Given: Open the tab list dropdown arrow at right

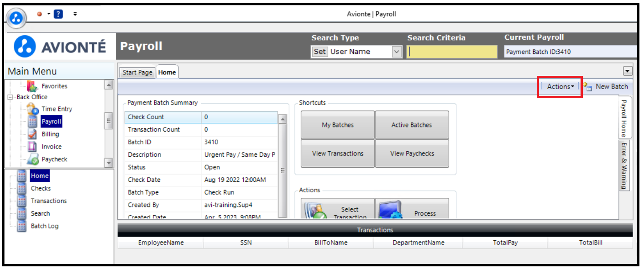Looking at the screenshot, I should [628, 71].
